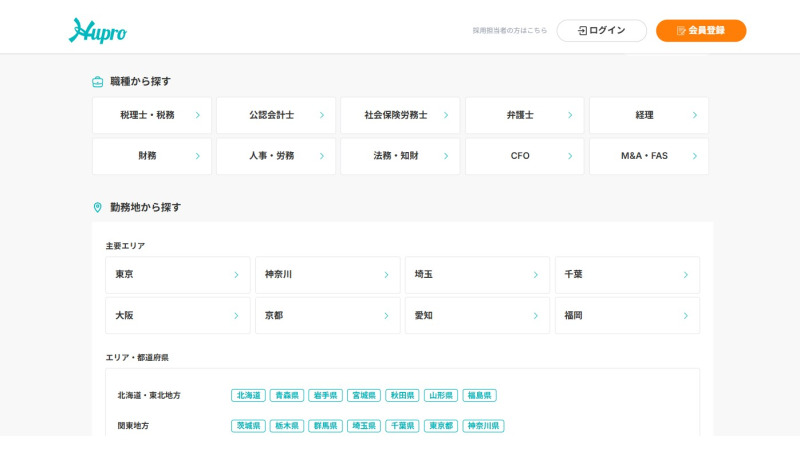
Task: Click the chevron arrow on M&A・FAS card
Action: pyautogui.click(x=695, y=156)
